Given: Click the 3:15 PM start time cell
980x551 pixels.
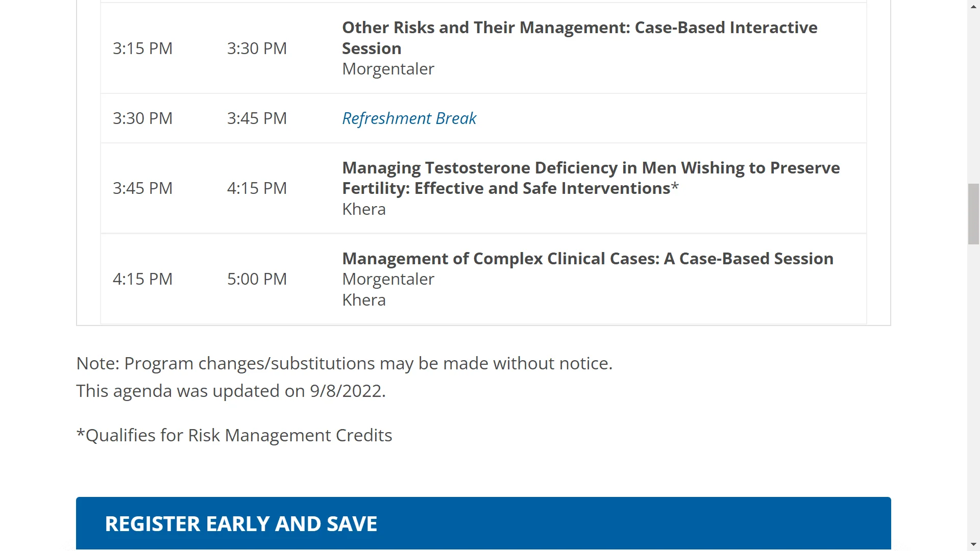Looking at the screenshot, I should [142, 48].
